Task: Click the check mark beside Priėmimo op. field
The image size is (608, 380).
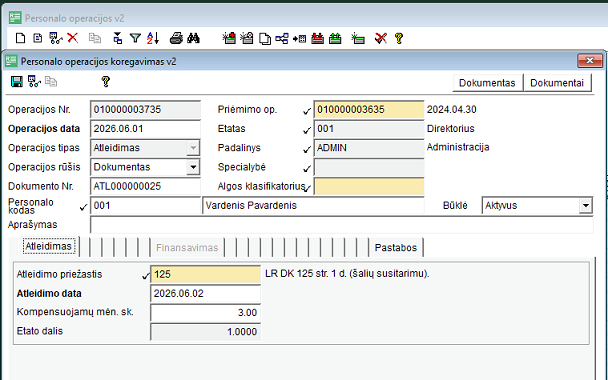Action: tap(307, 111)
